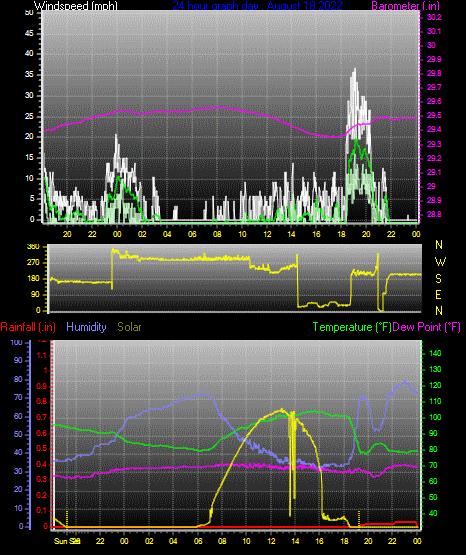
Task: Click the "W" compass direction label
Action: (x=440, y=262)
